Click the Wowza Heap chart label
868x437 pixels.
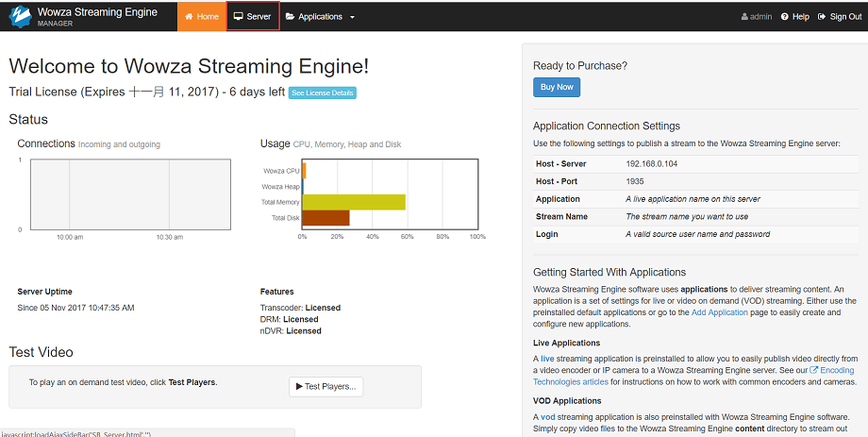click(x=280, y=187)
